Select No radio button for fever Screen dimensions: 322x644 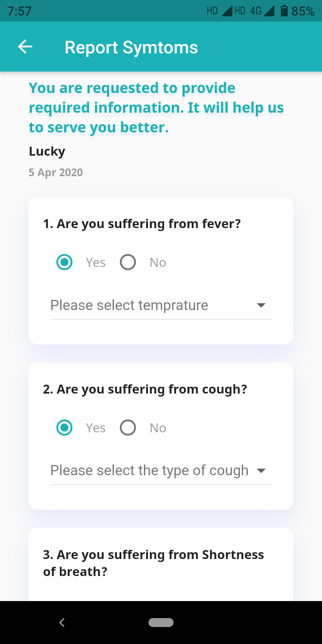tap(128, 262)
